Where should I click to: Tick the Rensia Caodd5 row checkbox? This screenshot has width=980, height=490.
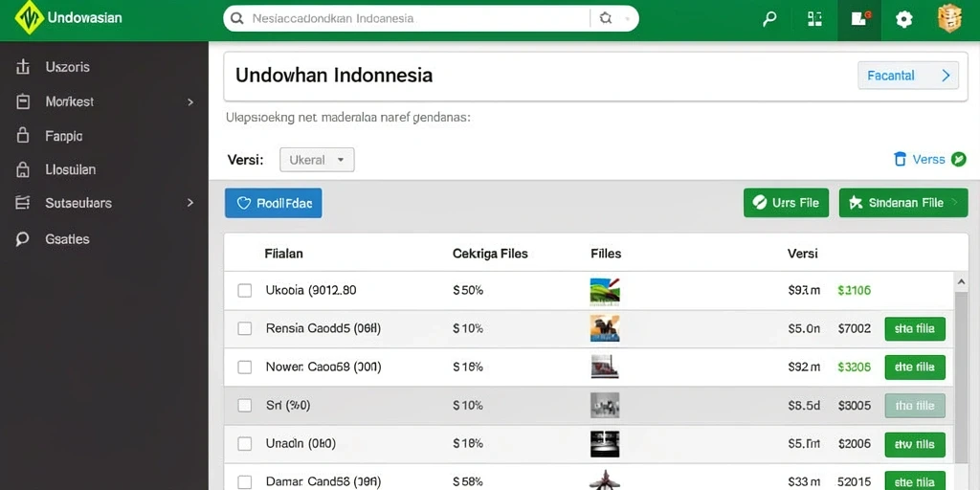245,329
